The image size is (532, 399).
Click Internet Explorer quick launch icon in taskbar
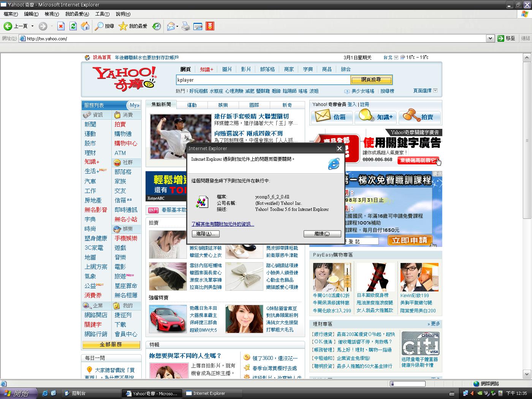[45, 393]
